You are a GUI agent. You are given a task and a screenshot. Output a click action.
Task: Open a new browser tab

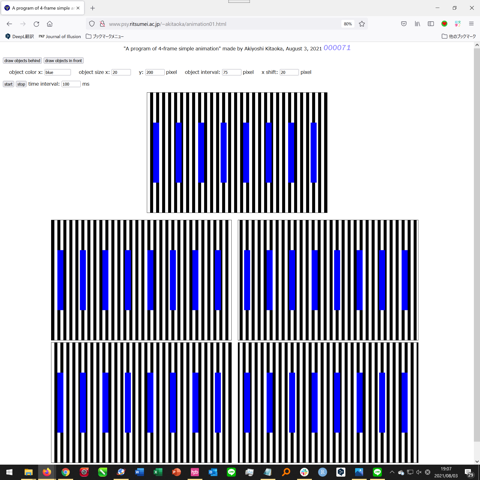point(93,8)
